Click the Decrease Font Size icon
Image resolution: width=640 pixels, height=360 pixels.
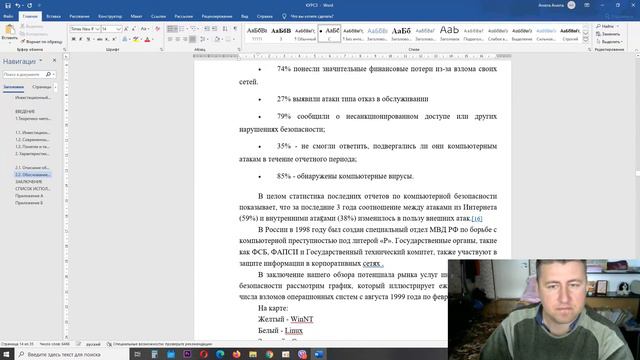[x=133, y=29]
